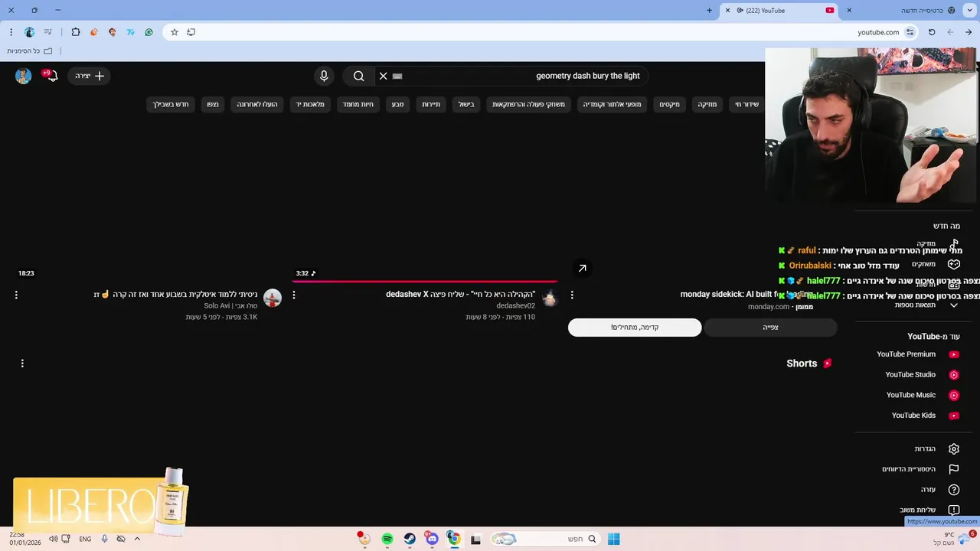The height and width of the screenshot is (551, 980).
Task: Open Solo Avi channel avatar
Action: coord(272,298)
